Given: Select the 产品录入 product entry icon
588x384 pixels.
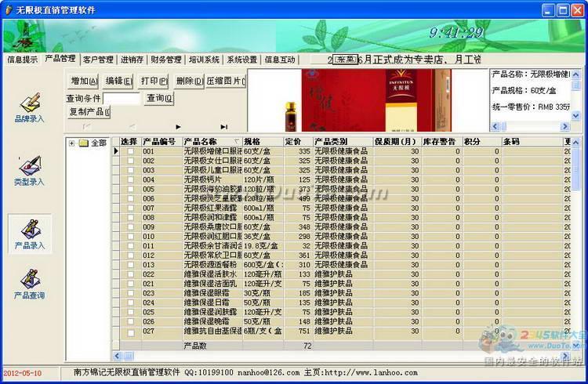Looking at the screenshot, I should click(x=30, y=235).
